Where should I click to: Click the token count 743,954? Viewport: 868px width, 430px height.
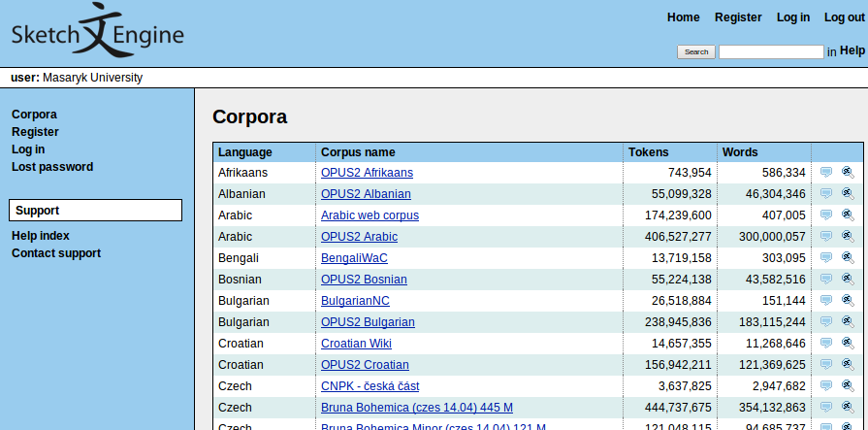[690, 173]
